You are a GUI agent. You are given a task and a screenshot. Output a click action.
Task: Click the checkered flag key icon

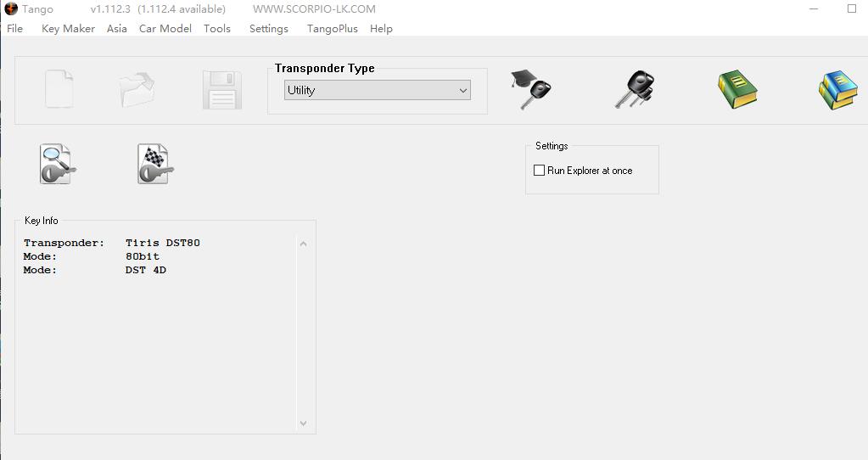pos(155,165)
